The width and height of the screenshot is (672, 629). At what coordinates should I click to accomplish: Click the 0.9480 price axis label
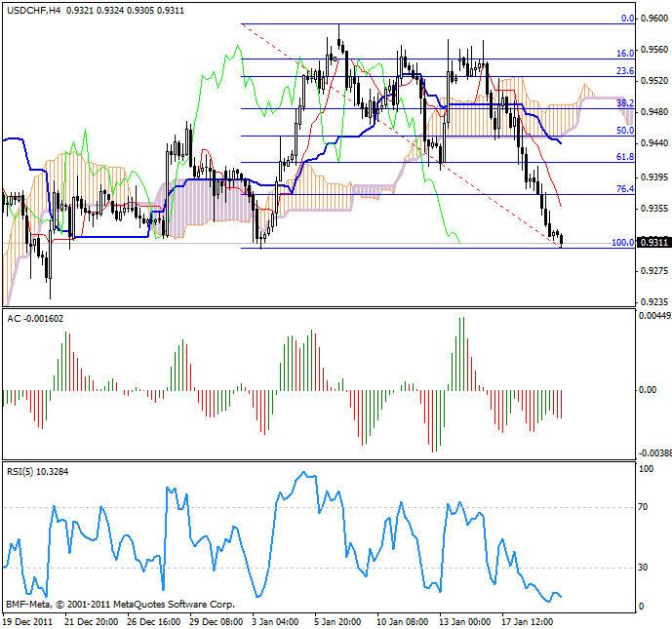point(654,112)
